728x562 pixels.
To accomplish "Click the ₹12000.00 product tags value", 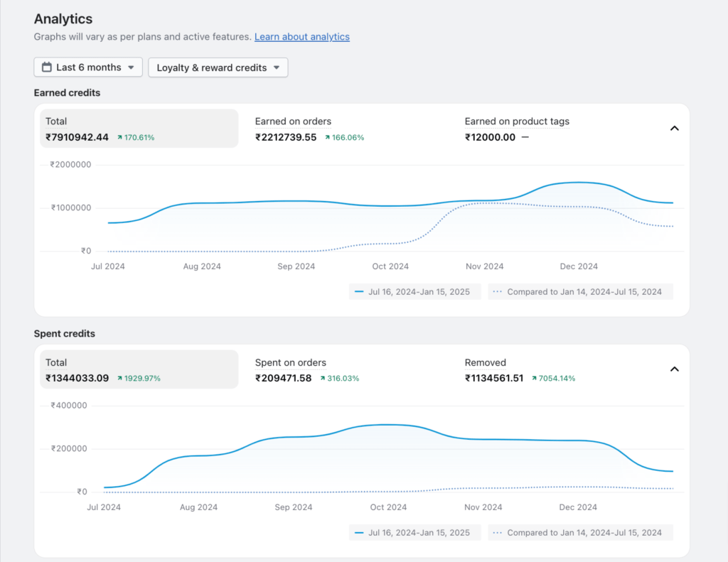I will pyautogui.click(x=490, y=137).
